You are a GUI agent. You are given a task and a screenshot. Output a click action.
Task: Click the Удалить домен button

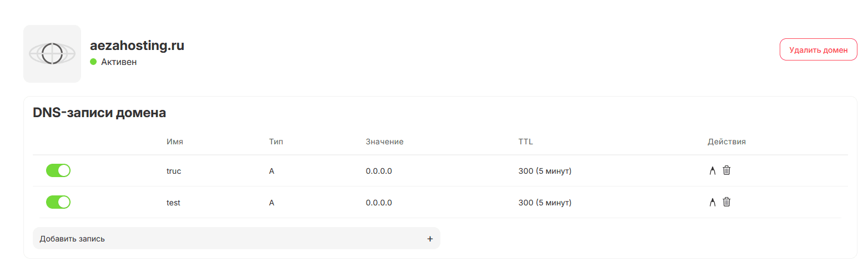[x=819, y=49]
